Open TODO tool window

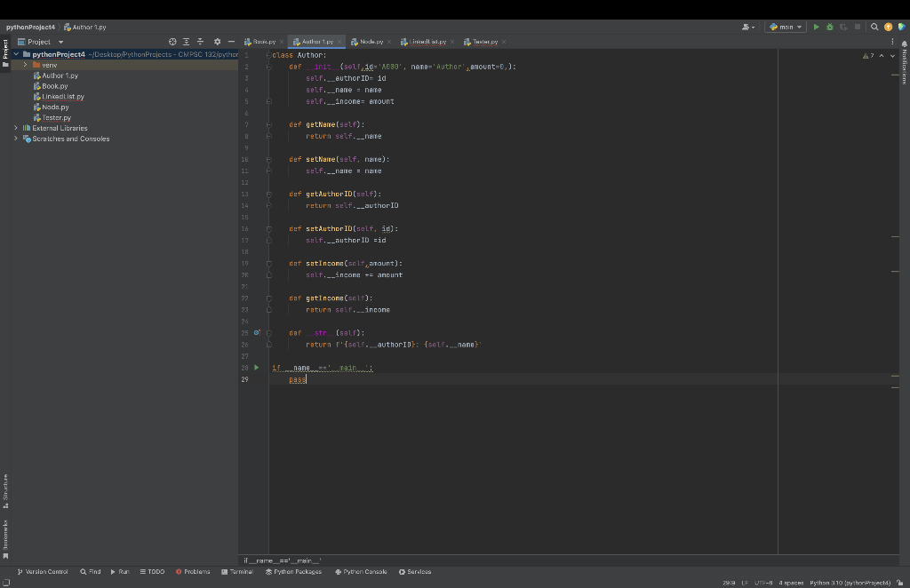(x=152, y=572)
